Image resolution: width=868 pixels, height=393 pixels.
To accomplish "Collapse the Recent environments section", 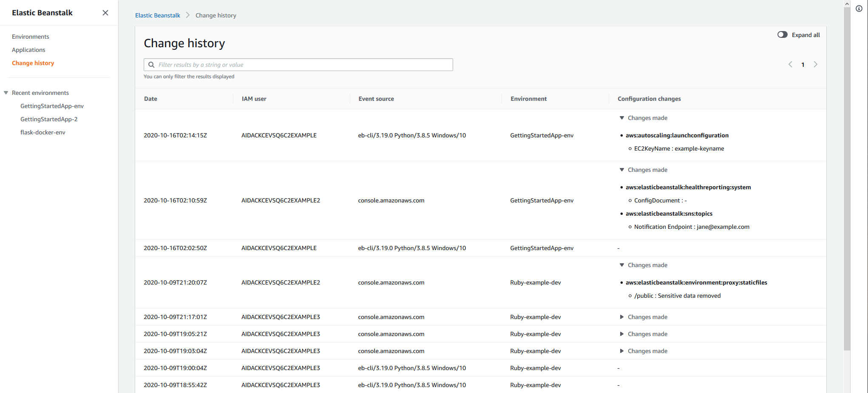I will click(6, 93).
